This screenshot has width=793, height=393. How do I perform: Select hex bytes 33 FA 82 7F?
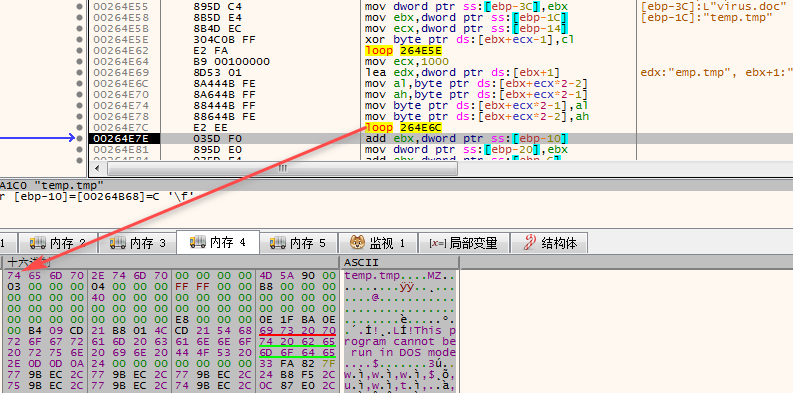tap(297, 363)
